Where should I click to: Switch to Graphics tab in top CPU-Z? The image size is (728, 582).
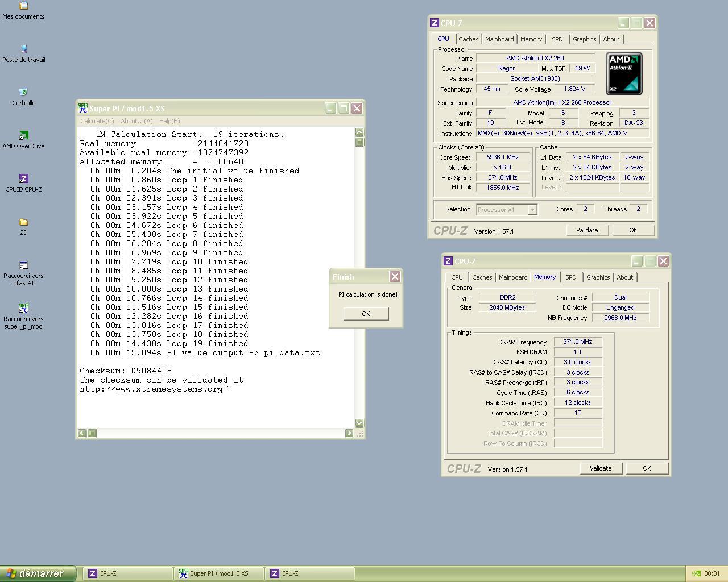point(584,39)
